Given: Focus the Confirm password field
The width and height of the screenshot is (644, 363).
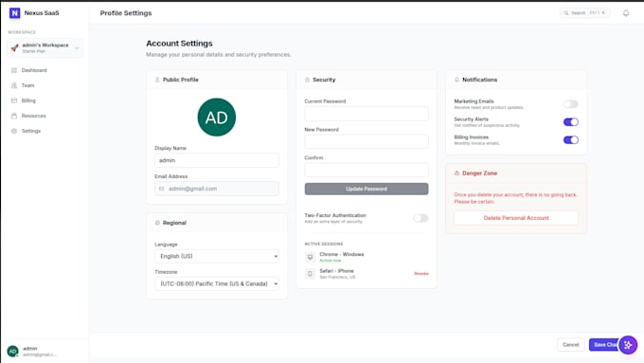Looking at the screenshot, I should (367, 170).
